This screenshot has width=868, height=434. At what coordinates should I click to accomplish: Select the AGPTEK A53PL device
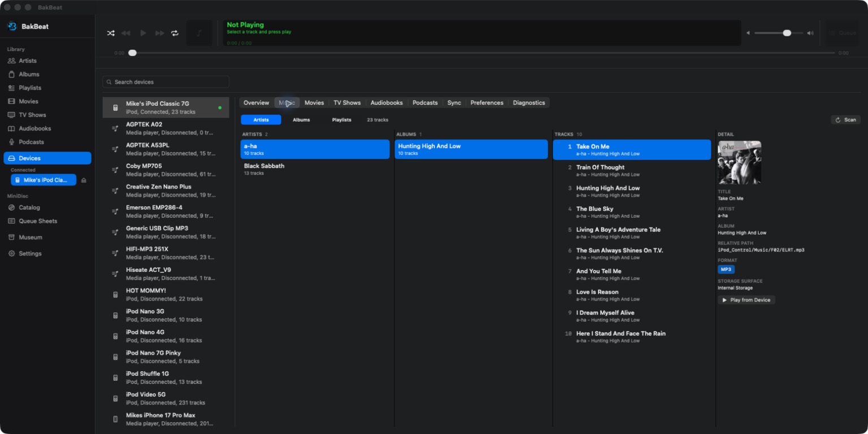[x=166, y=149]
